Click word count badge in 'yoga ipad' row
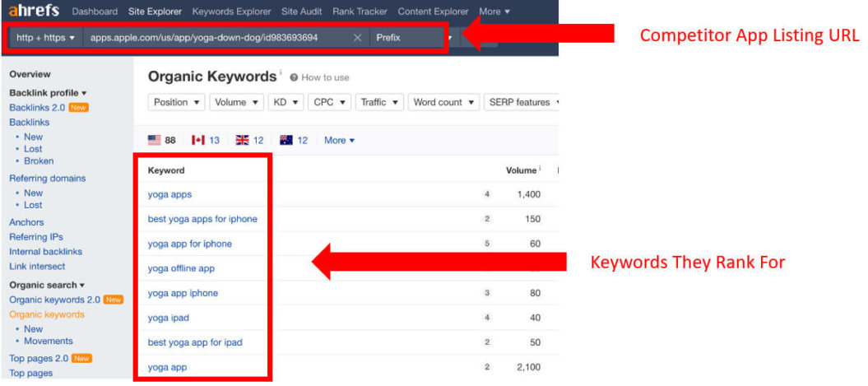 coord(487,318)
